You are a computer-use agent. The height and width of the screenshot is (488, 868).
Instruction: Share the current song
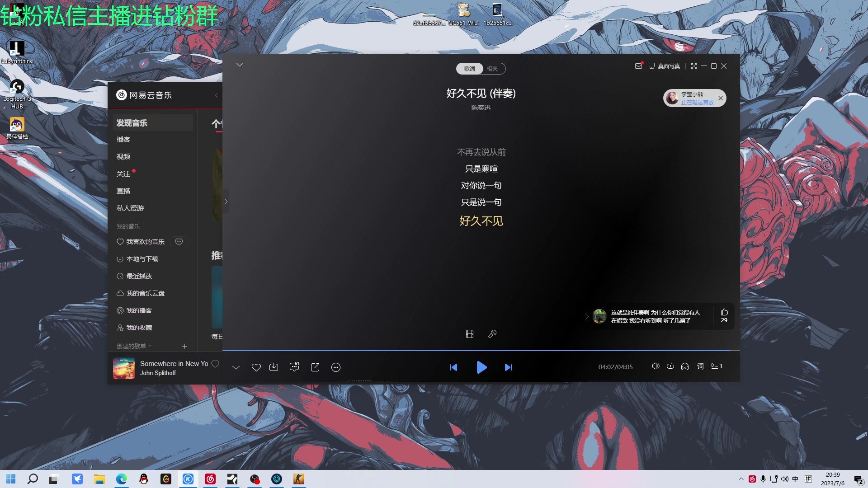[315, 367]
